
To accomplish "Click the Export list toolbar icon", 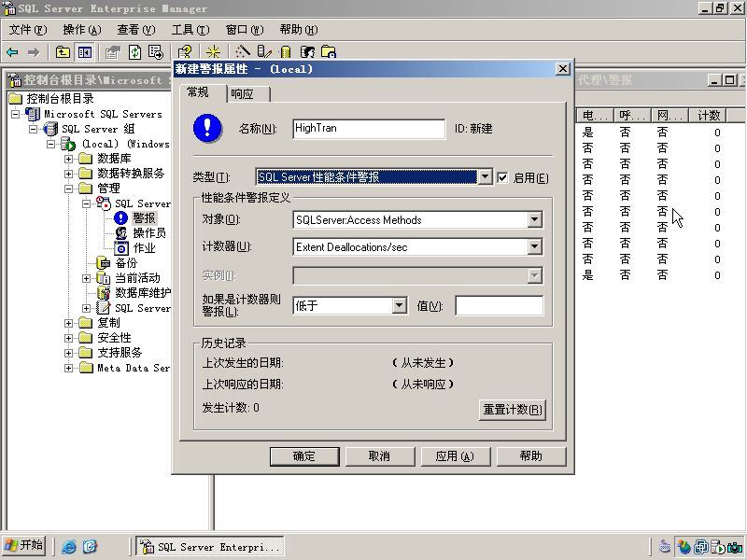I will pos(155,52).
